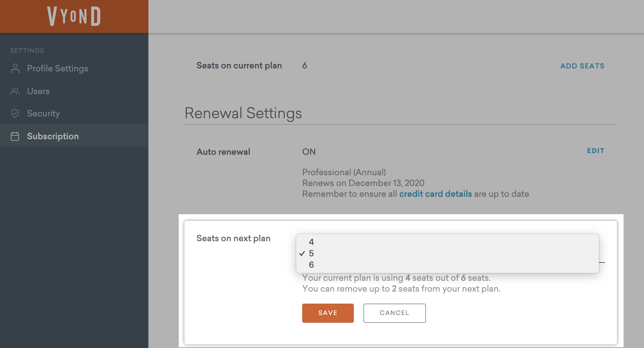Click the Subscription calendar icon

[x=15, y=136]
